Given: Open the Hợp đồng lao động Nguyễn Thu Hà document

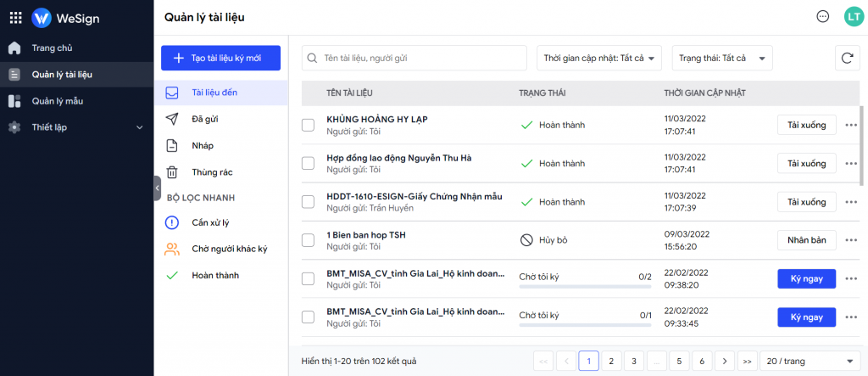Looking at the screenshot, I should coord(399,158).
